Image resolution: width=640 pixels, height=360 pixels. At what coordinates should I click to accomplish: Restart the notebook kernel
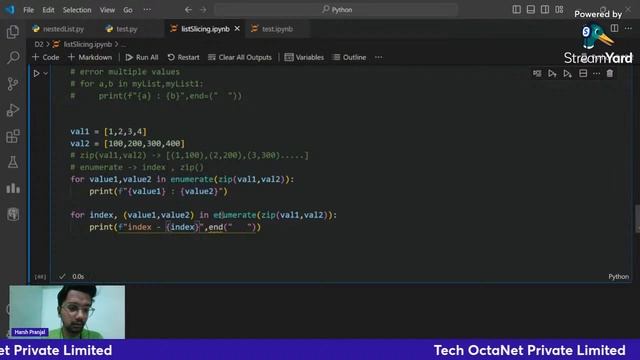click(183, 58)
